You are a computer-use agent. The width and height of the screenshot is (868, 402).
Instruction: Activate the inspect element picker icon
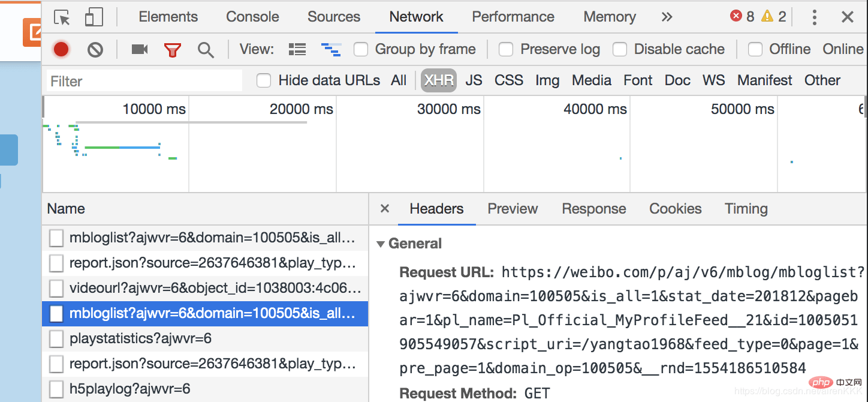[x=62, y=17]
